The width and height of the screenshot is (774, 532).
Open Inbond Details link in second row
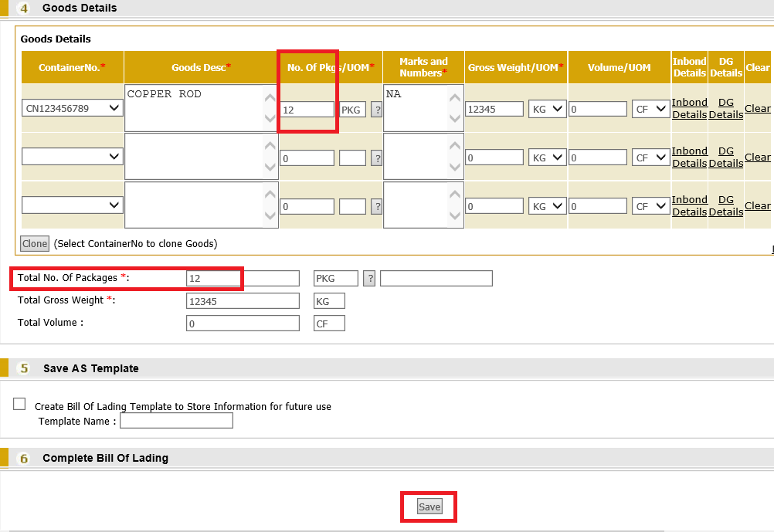coord(690,157)
